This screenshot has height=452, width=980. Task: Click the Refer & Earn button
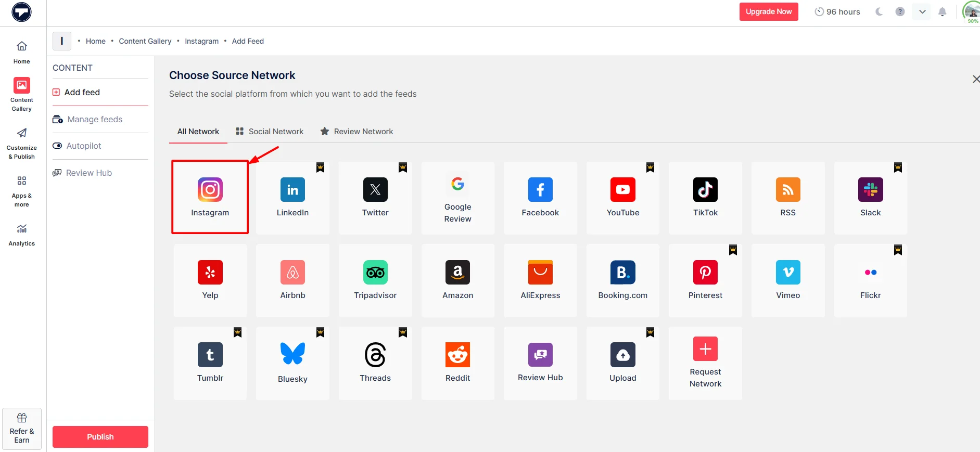(22, 429)
